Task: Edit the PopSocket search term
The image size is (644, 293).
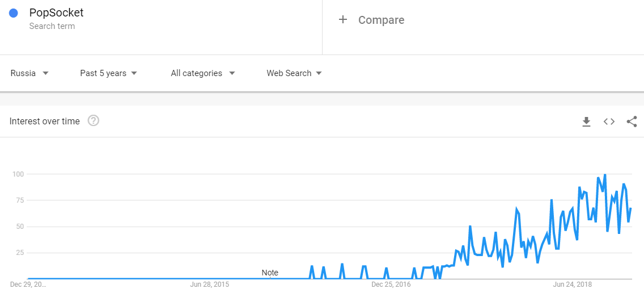Action: click(x=56, y=12)
